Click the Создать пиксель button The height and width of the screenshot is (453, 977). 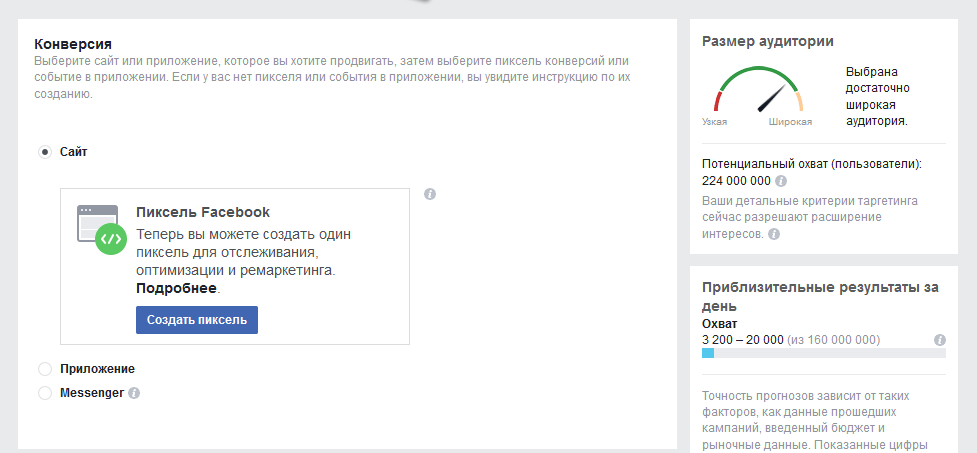[197, 320]
